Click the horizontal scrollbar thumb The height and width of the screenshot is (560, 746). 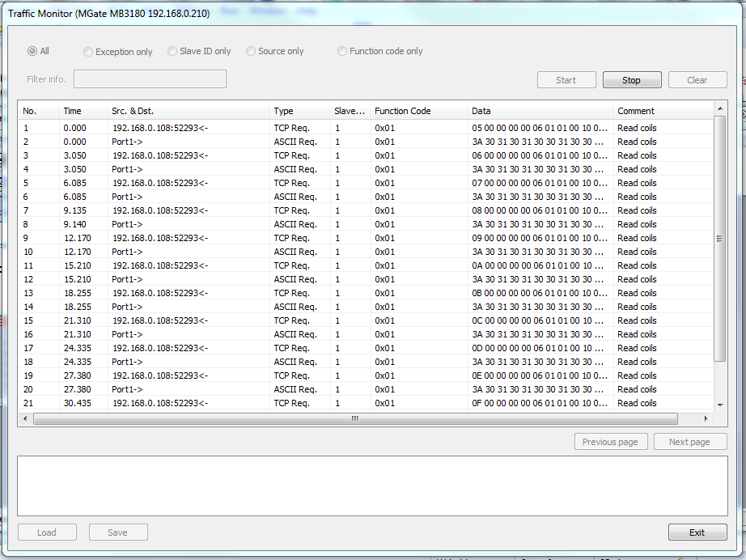point(356,418)
